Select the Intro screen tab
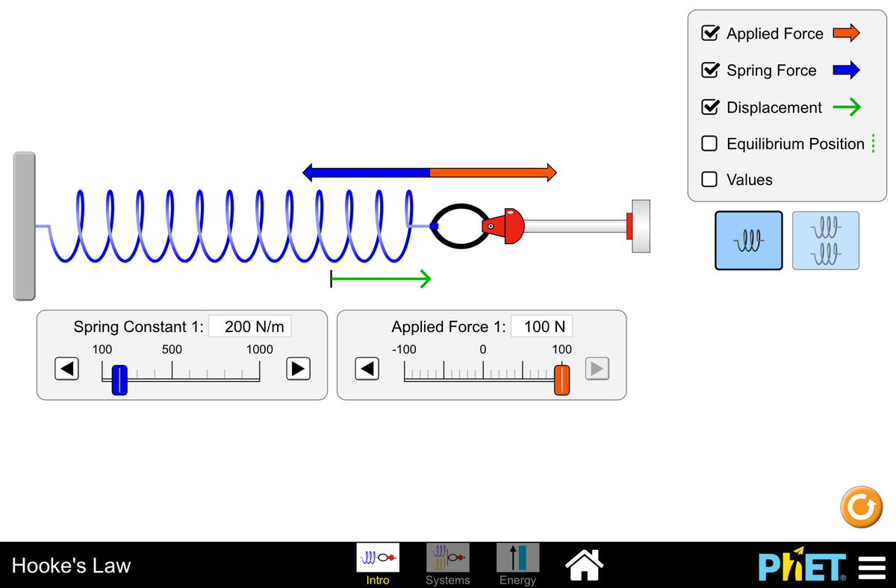896x588 pixels. coord(377,557)
